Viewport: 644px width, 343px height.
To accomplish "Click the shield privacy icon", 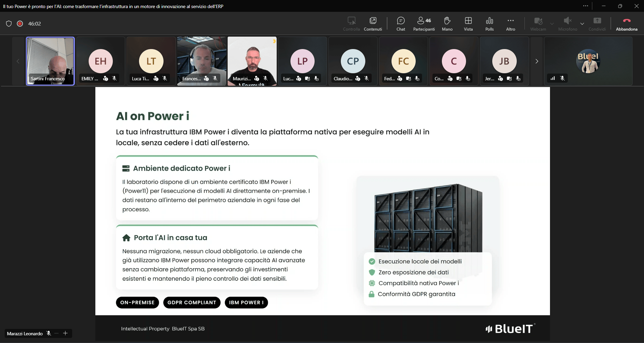I will coord(9,24).
